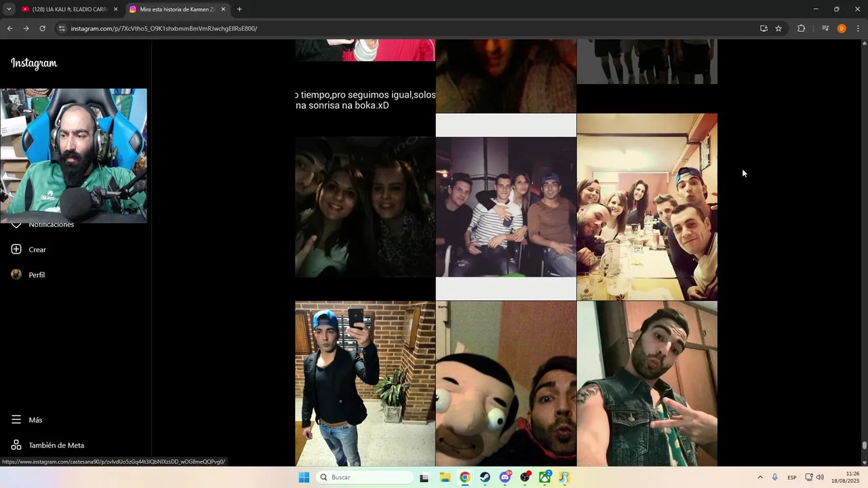This screenshot has width=868, height=488.
Task: Open the Chrome three-dot menu
Action: [859, 28]
